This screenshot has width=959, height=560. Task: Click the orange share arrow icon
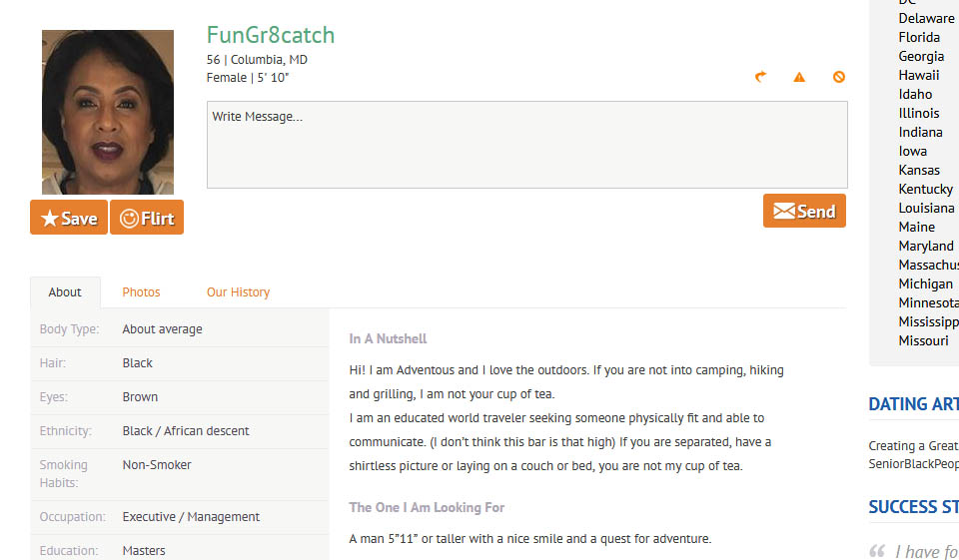(760, 77)
